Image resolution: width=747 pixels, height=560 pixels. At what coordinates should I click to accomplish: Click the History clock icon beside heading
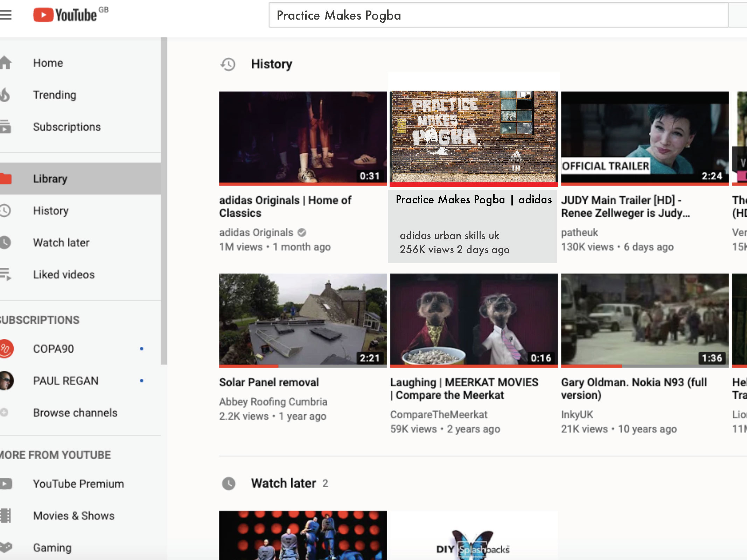coord(228,64)
